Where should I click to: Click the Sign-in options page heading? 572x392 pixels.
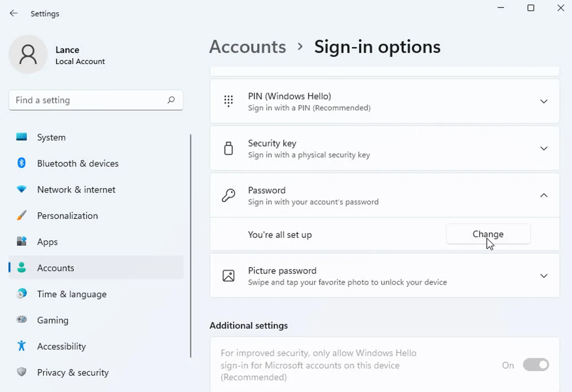pyautogui.click(x=377, y=47)
